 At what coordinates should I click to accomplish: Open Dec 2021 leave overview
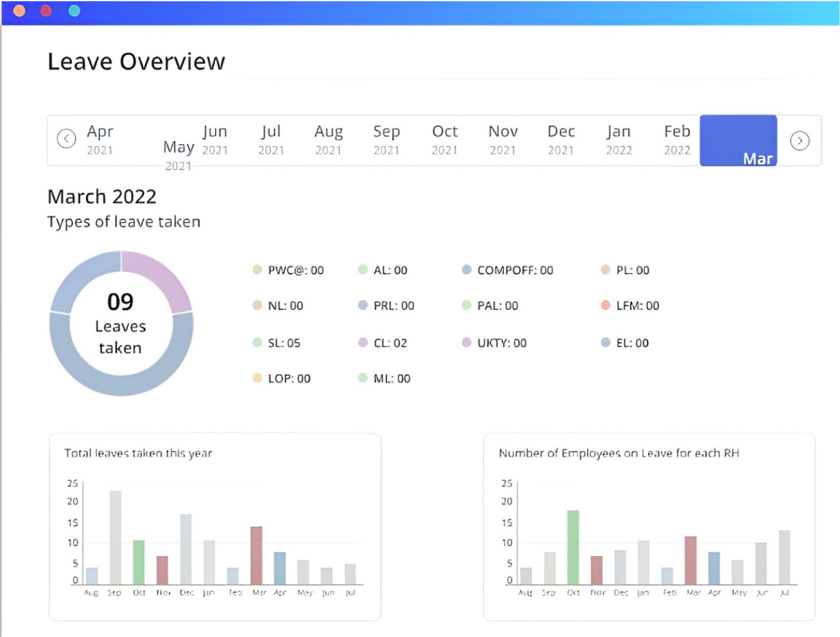(561, 140)
